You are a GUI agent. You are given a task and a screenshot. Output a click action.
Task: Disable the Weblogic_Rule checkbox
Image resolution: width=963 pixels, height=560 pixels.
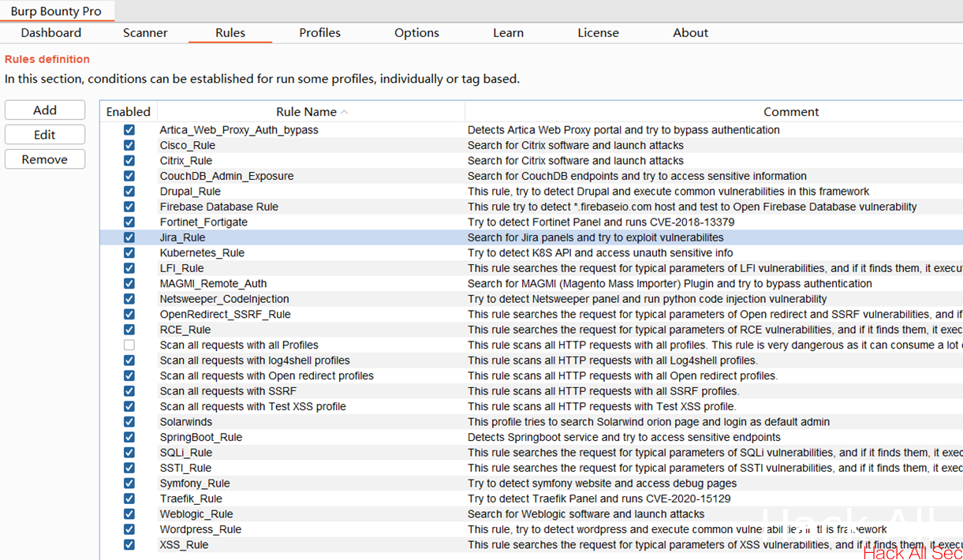[129, 514]
